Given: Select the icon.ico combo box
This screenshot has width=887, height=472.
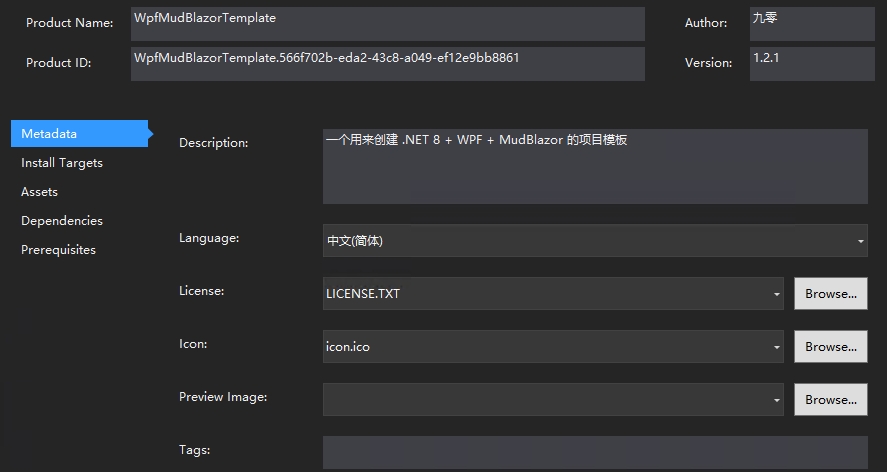Looking at the screenshot, I should (x=553, y=346).
